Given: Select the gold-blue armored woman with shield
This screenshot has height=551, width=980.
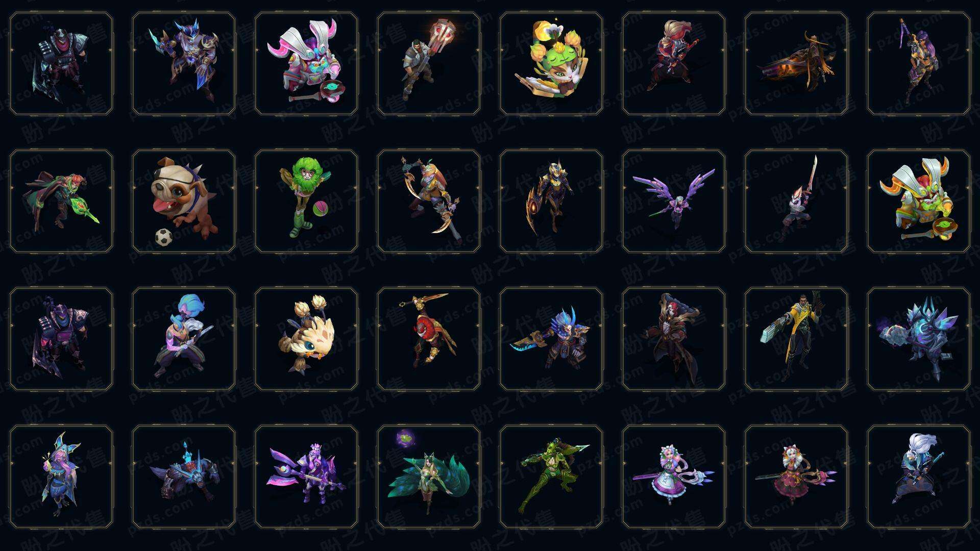Looking at the screenshot, I should click(x=551, y=201).
